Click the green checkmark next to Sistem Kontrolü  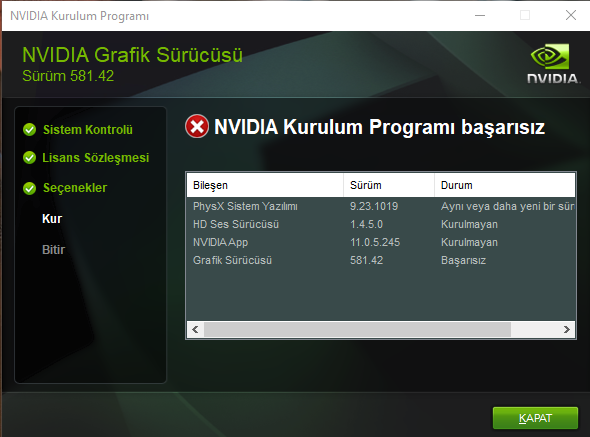tap(29, 129)
